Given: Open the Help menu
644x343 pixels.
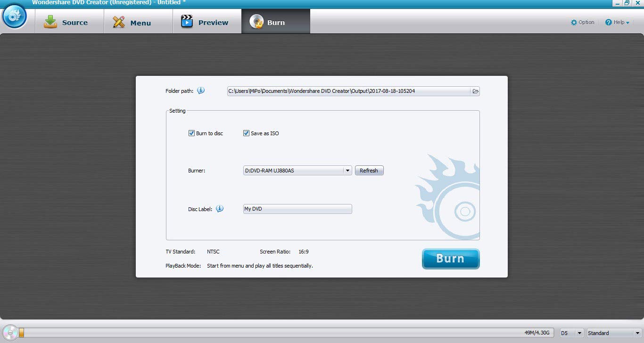Looking at the screenshot, I should 617,22.
